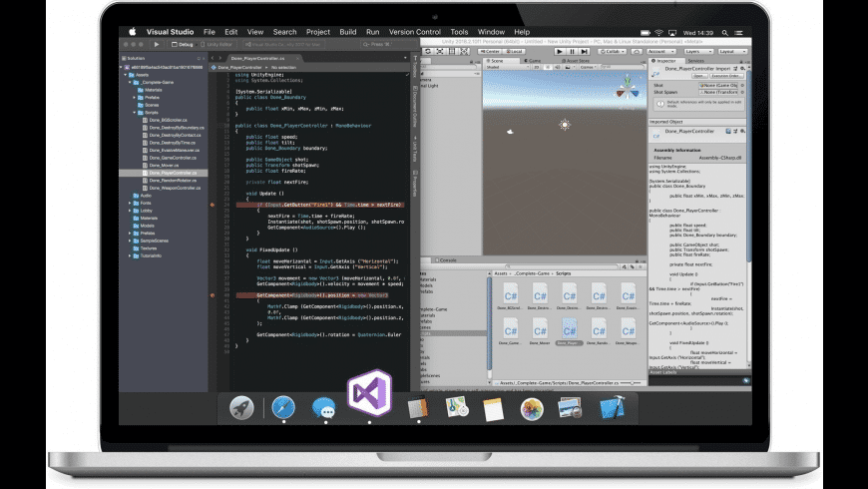Switch to Asset Store tab in Unity

pyautogui.click(x=575, y=60)
